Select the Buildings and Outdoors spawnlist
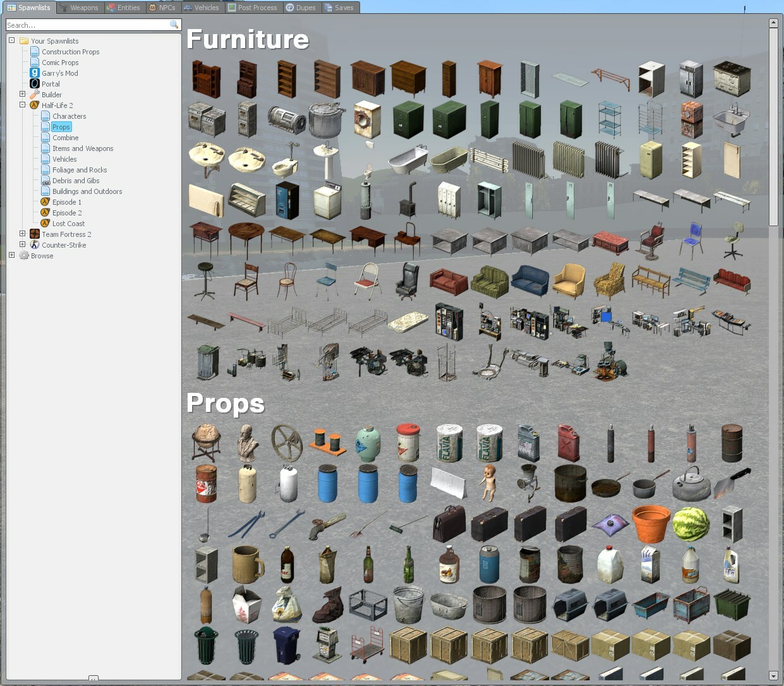This screenshot has width=784, height=686. coord(87,191)
